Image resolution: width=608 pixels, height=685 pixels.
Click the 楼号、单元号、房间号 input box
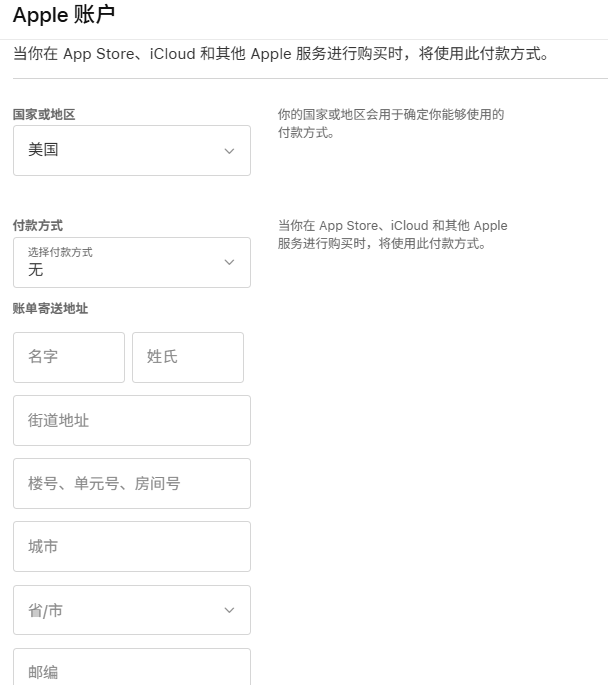tap(131, 484)
